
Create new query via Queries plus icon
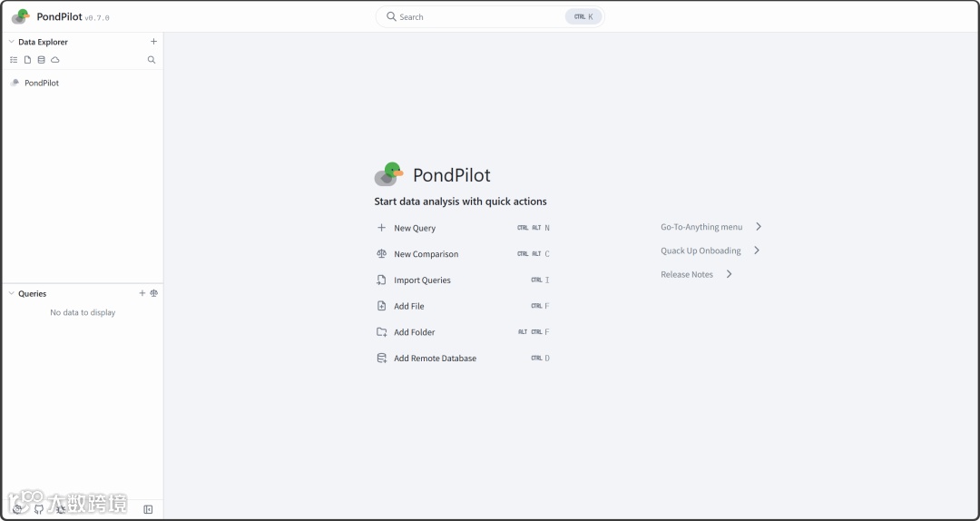(x=142, y=292)
